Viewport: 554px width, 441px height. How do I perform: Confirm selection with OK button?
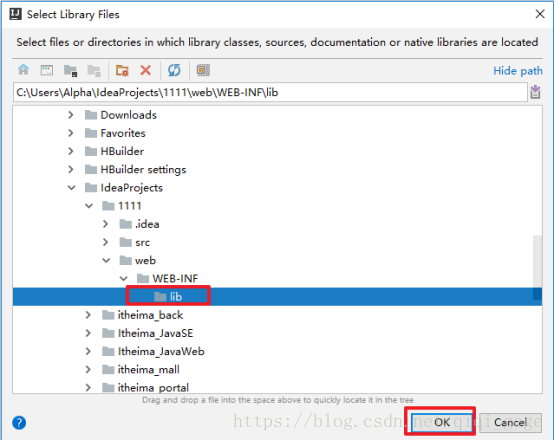click(x=442, y=422)
